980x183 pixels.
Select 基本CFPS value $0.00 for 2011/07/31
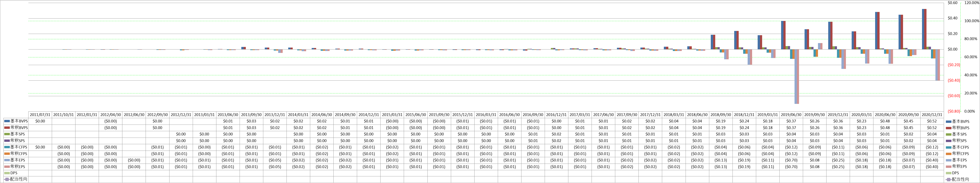point(40,147)
